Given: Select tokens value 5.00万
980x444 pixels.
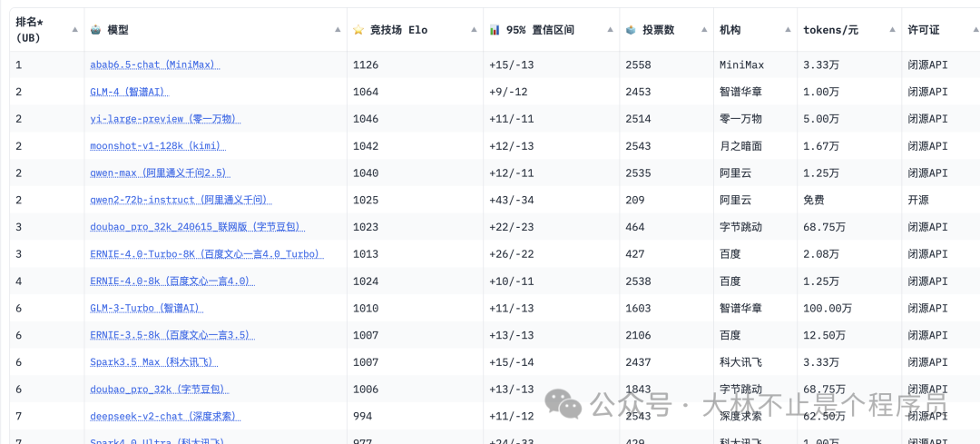Looking at the screenshot, I should [x=821, y=119].
